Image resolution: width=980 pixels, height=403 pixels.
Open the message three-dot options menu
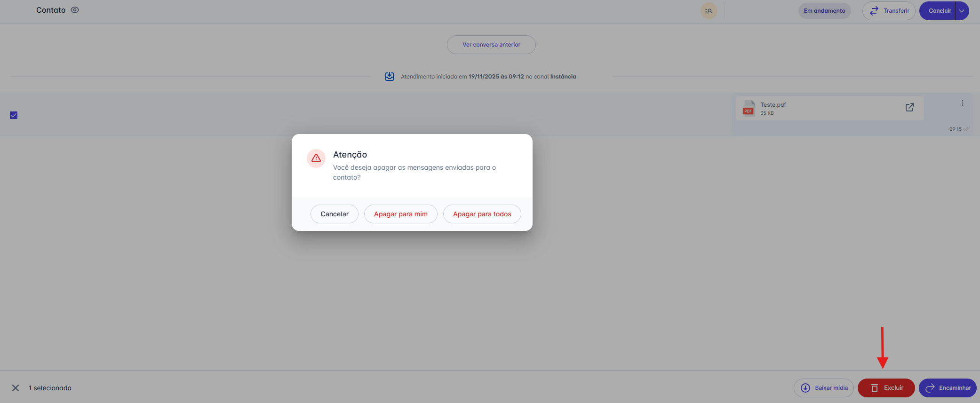962,103
